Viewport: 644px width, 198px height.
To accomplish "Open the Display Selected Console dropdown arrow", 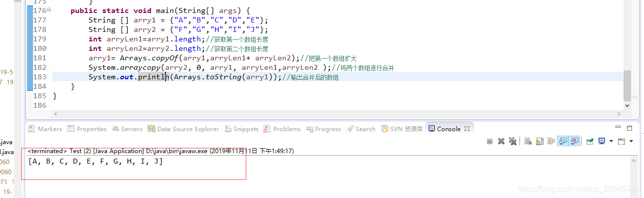I will pyautogui.click(x=611, y=141).
